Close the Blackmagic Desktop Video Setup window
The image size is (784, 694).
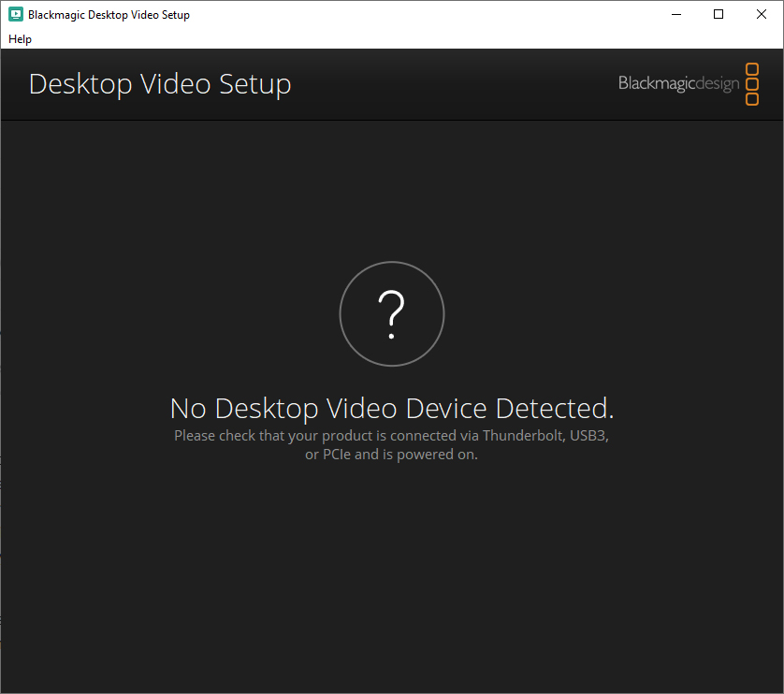(x=761, y=15)
